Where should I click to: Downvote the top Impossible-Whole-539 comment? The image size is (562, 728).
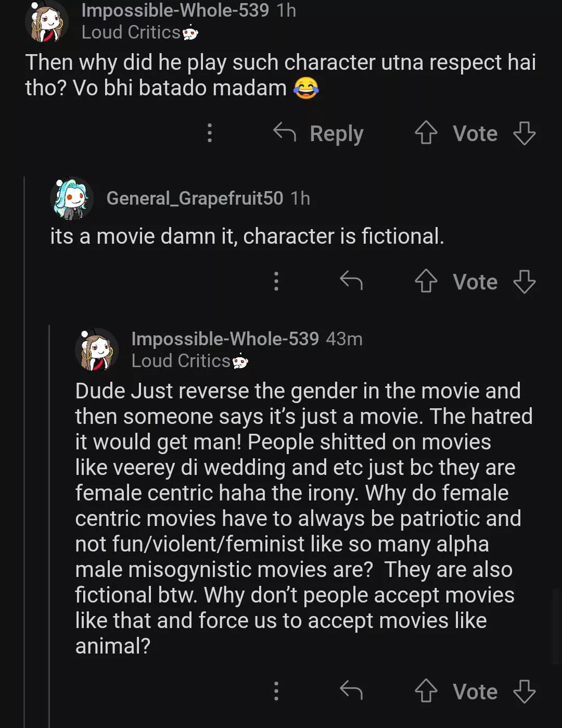point(524,133)
